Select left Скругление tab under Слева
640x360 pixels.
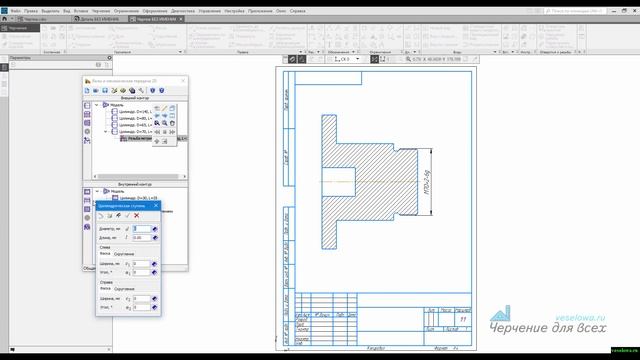point(124,254)
